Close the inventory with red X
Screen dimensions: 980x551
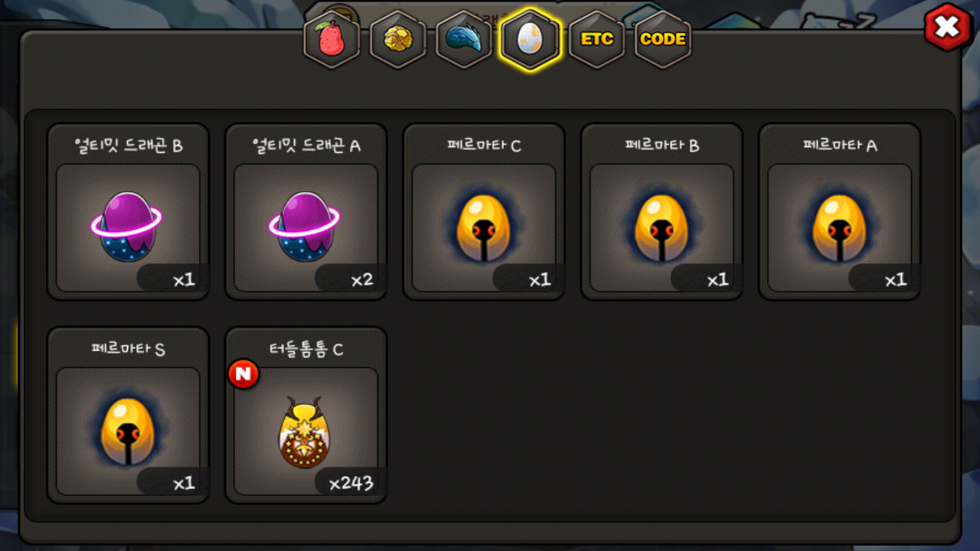tap(947, 28)
